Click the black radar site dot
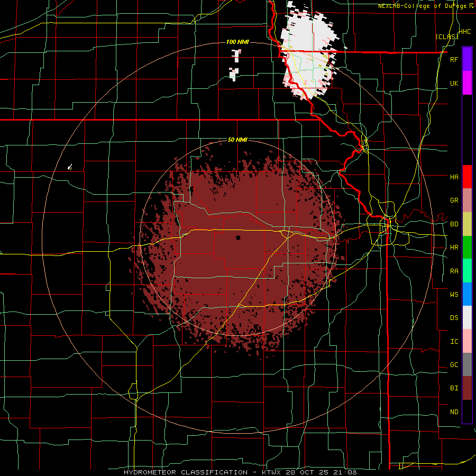This screenshot has width=476, height=476. [x=238, y=237]
